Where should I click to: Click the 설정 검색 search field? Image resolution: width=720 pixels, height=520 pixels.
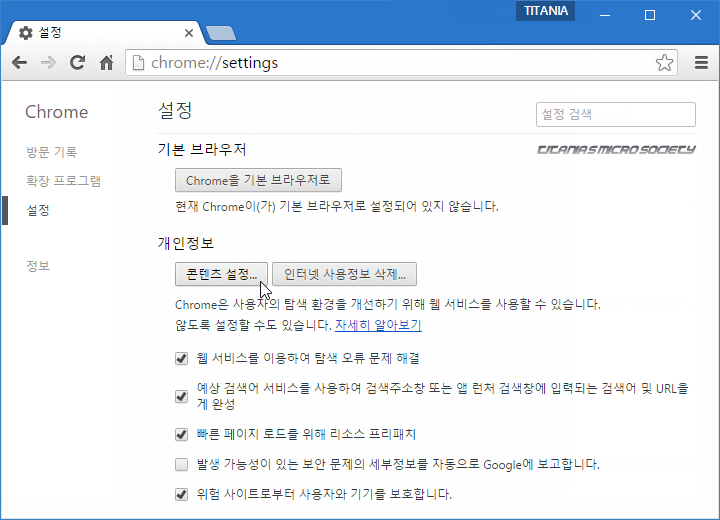coord(616,114)
